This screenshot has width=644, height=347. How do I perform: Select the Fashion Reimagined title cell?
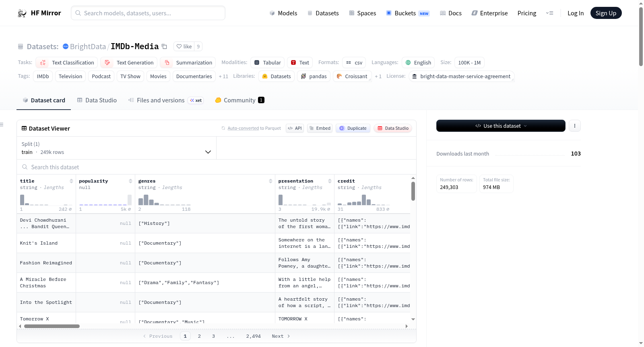[46, 263]
